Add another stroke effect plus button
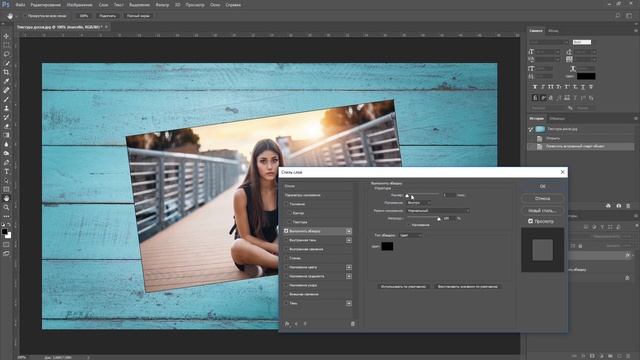The width and height of the screenshot is (640, 360). (349, 231)
